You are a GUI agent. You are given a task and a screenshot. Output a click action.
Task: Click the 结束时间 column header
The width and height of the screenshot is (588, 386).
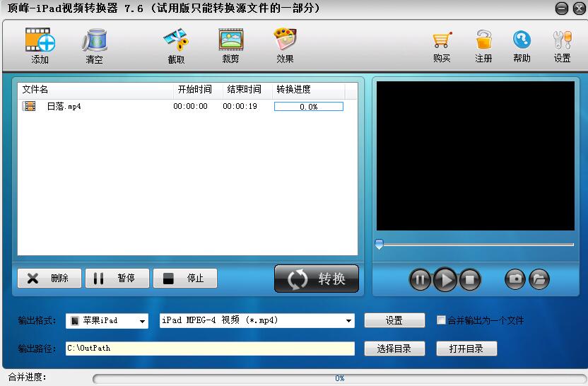[247, 89]
